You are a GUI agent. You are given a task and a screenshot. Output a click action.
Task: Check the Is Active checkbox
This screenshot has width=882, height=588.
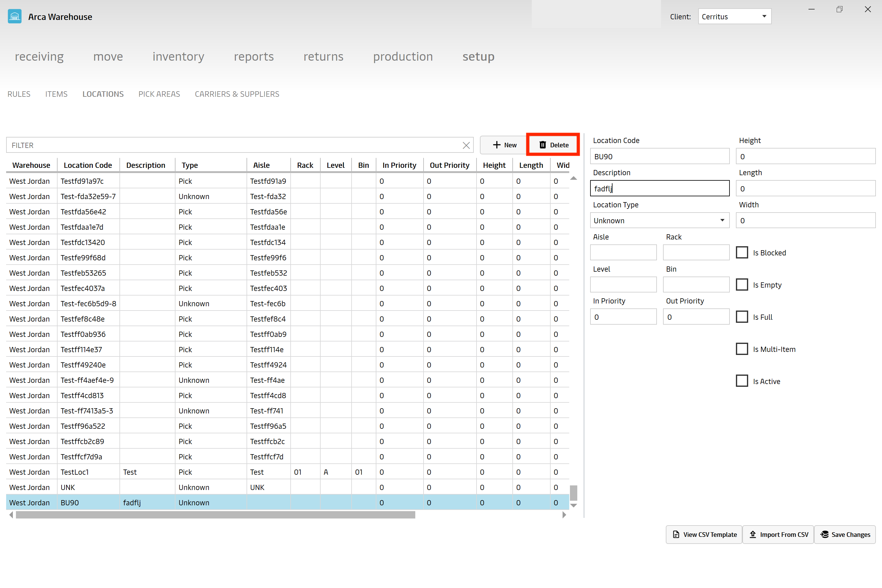742,381
